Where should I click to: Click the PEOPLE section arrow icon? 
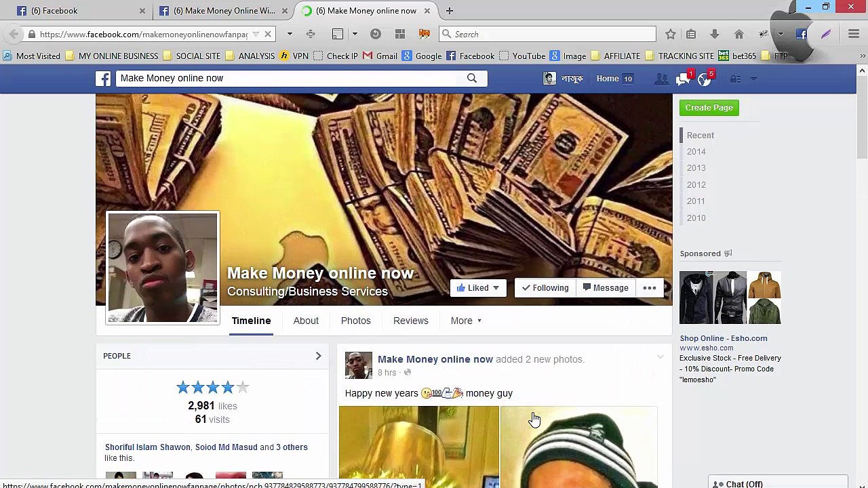[318, 356]
